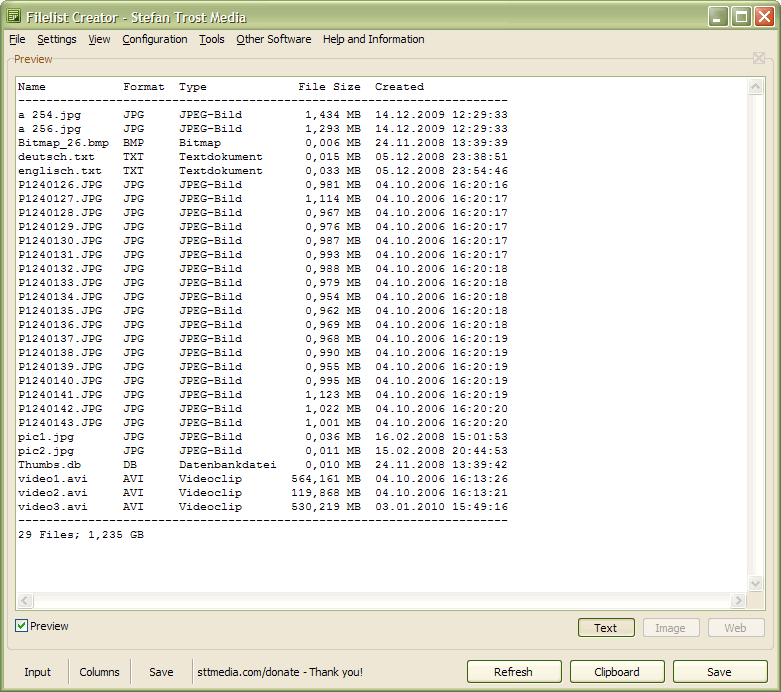Click the 'P1240126.JPG' file name
This screenshot has width=781, height=692.
[60, 185]
